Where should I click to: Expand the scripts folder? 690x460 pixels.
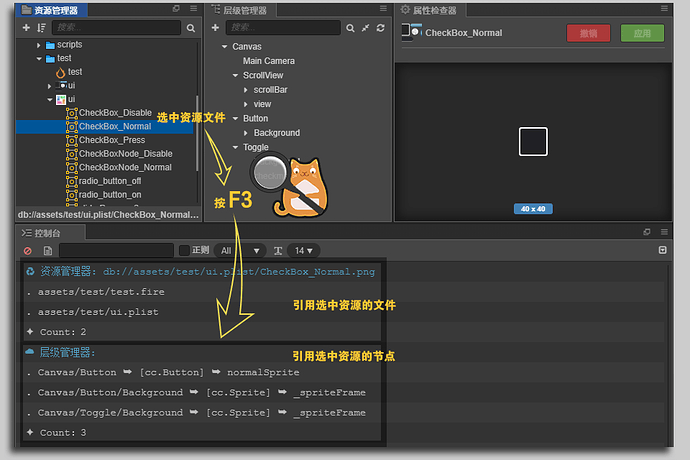39,45
